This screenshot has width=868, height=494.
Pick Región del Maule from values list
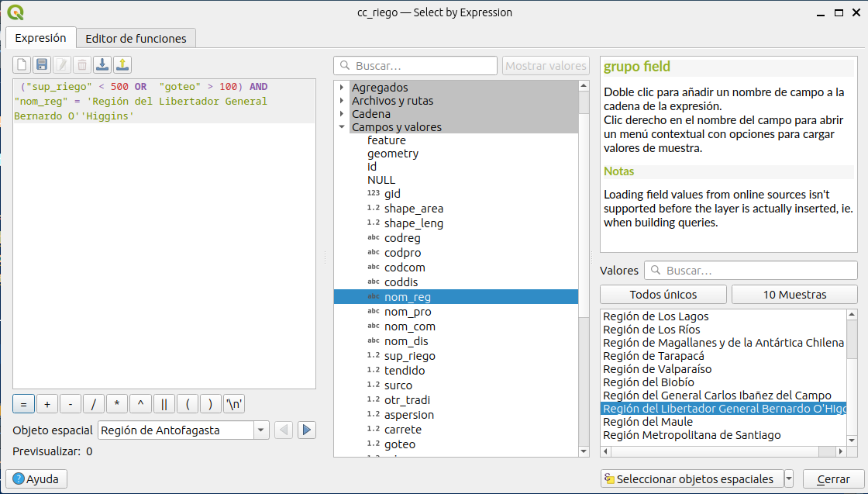tap(647, 422)
